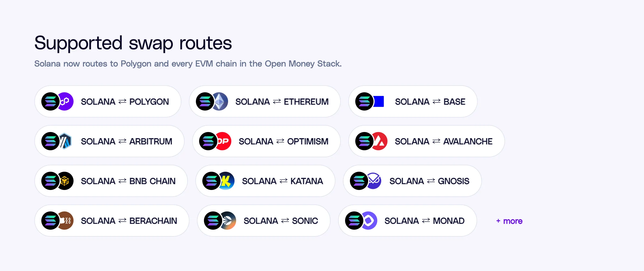Click the Supported swap routes heading
Screen dimensions: 644x271
pyautogui.click(x=133, y=43)
